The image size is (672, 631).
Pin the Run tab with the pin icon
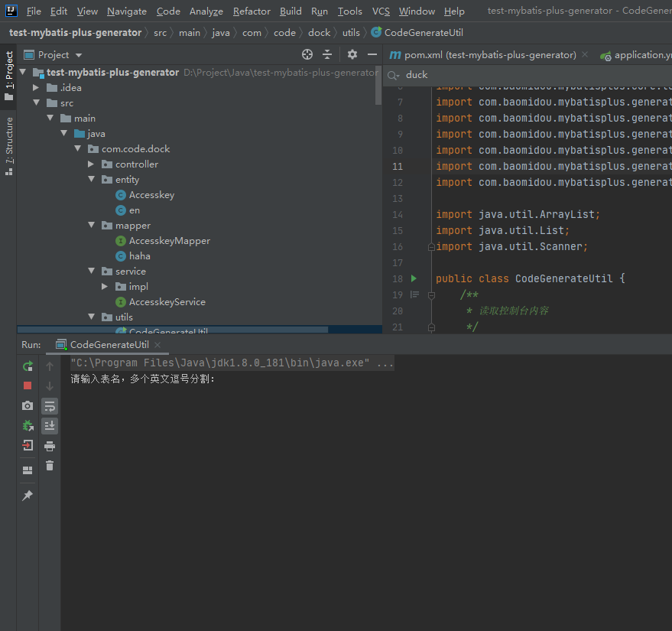28,495
